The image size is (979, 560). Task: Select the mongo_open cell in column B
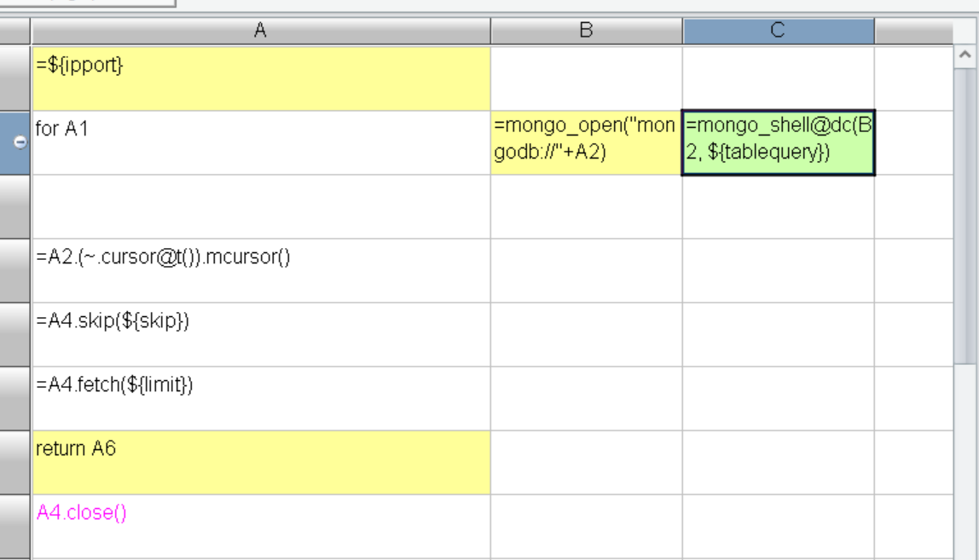click(x=586, y=142)
